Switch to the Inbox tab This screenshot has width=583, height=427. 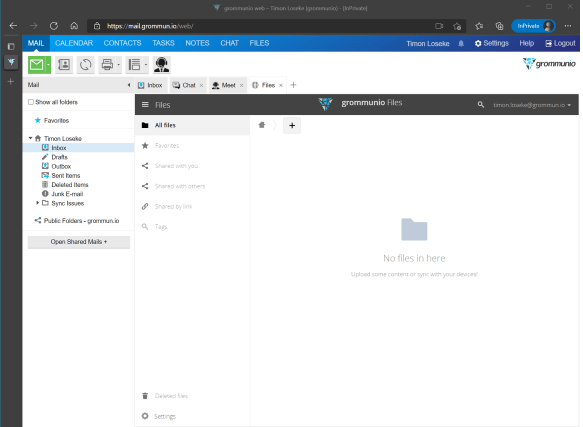150,85
